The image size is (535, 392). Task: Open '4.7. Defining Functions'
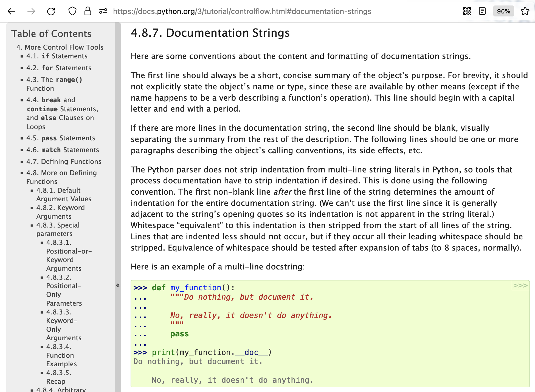click(x=64, y=161)
